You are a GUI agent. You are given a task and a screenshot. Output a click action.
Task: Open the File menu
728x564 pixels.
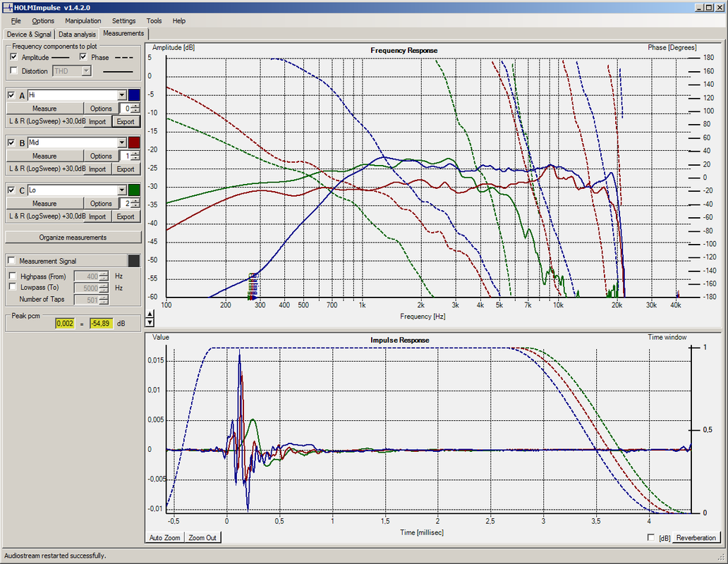(16, 21)
